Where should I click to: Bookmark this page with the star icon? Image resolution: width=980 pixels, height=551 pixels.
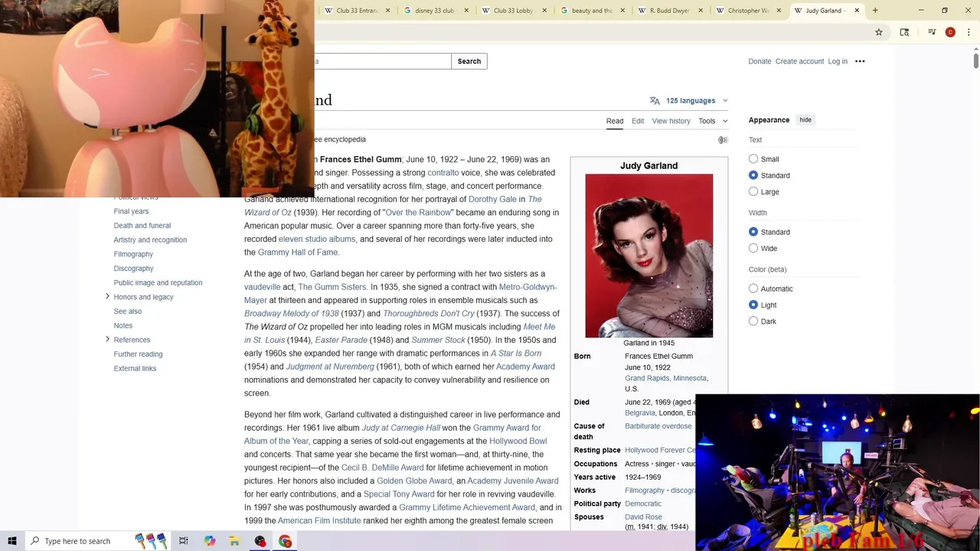[x=879, y=32]
